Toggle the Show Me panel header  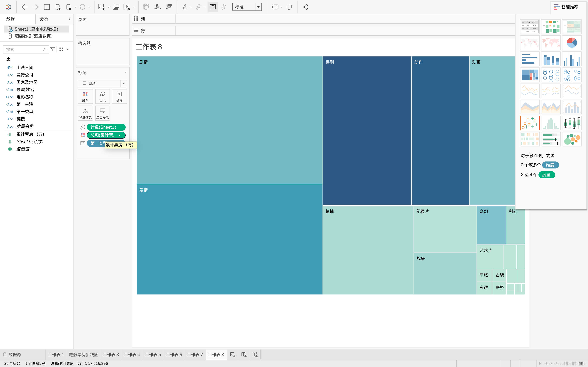566,7
